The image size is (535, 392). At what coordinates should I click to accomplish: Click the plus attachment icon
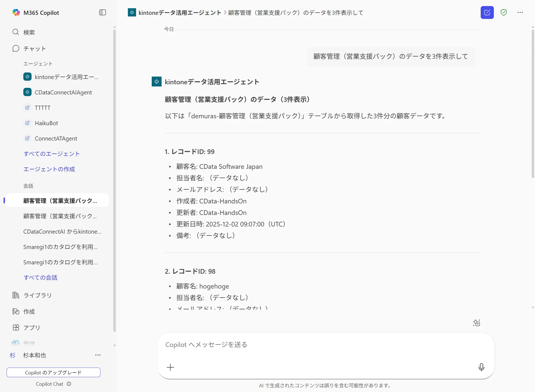tap(170, 367)
